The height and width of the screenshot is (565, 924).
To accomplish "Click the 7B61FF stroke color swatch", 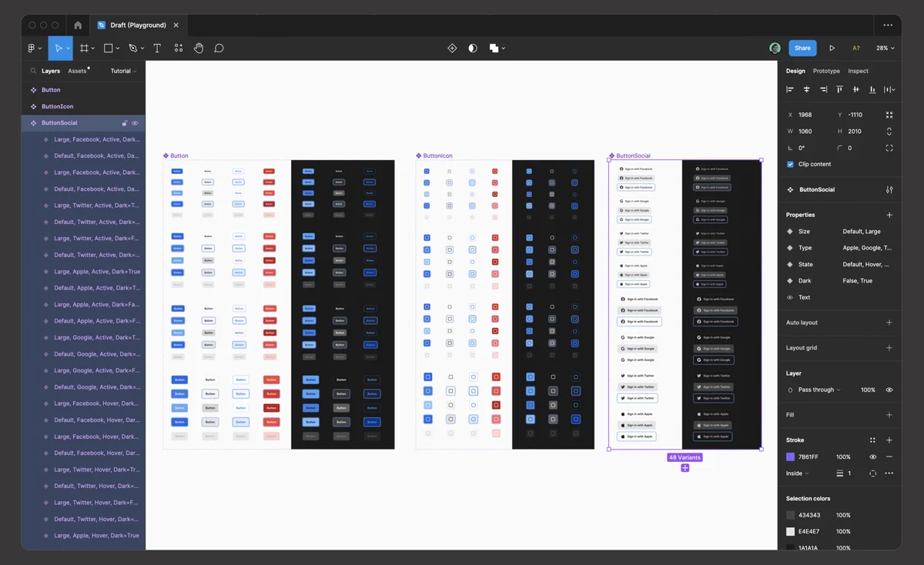I will 790,456.
